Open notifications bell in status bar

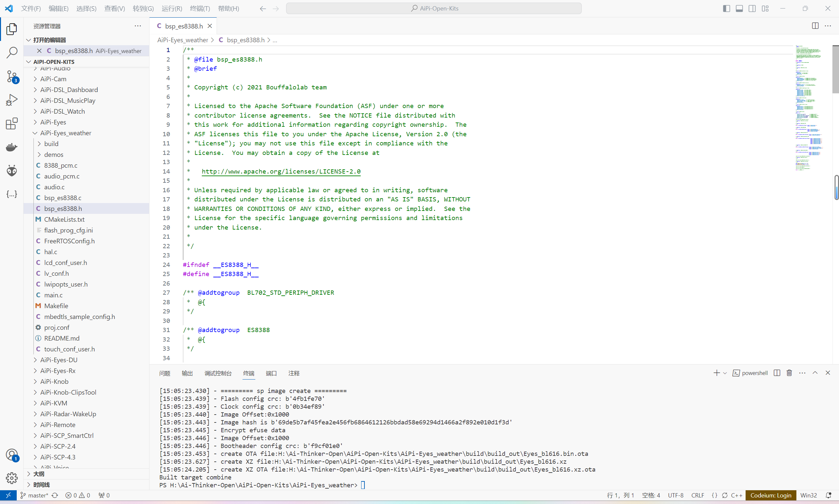coord(828,495)
